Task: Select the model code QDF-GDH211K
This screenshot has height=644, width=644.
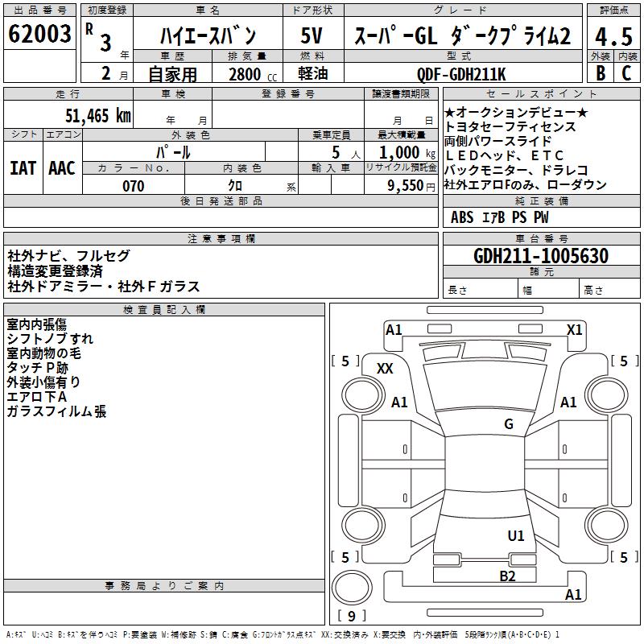Action: [461, 75]
